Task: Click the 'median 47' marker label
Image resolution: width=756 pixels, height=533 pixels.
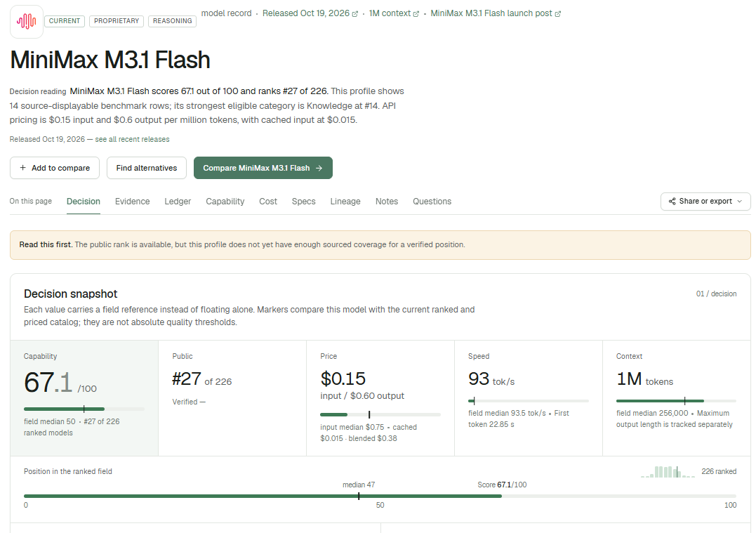Action: pyautogui.click(x=359, y=485)
